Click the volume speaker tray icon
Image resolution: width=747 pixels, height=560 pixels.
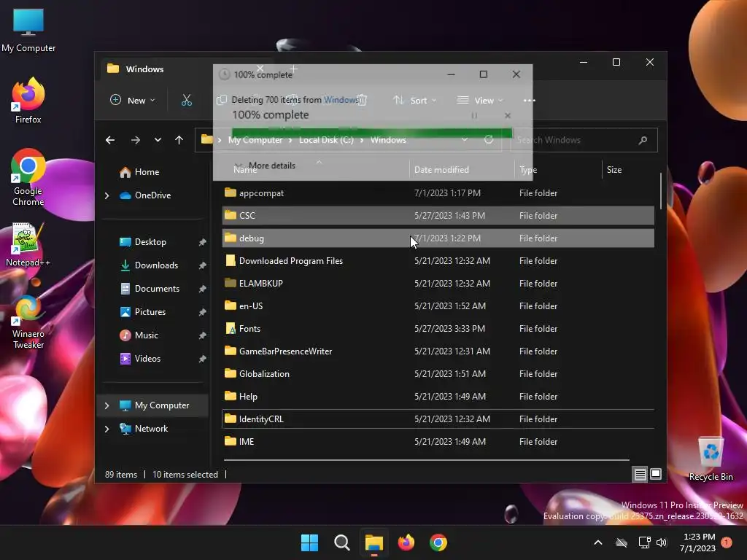point(661,542)
